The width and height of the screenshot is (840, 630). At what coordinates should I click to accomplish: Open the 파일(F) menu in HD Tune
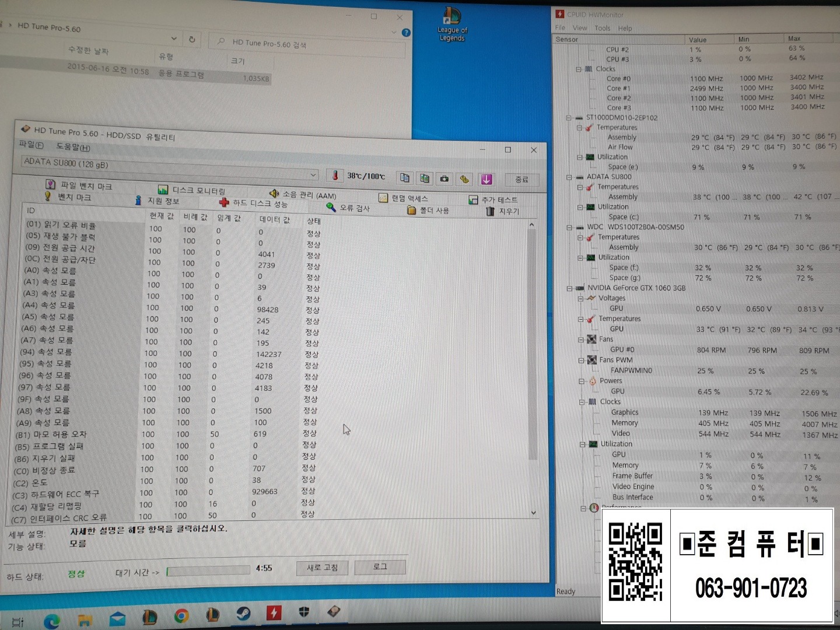pos(31,144)
